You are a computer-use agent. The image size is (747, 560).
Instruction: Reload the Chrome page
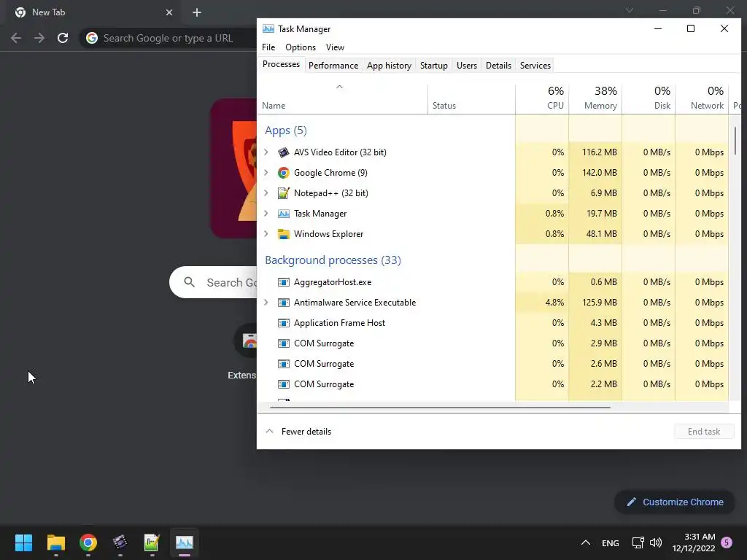(x=63, y=38)
